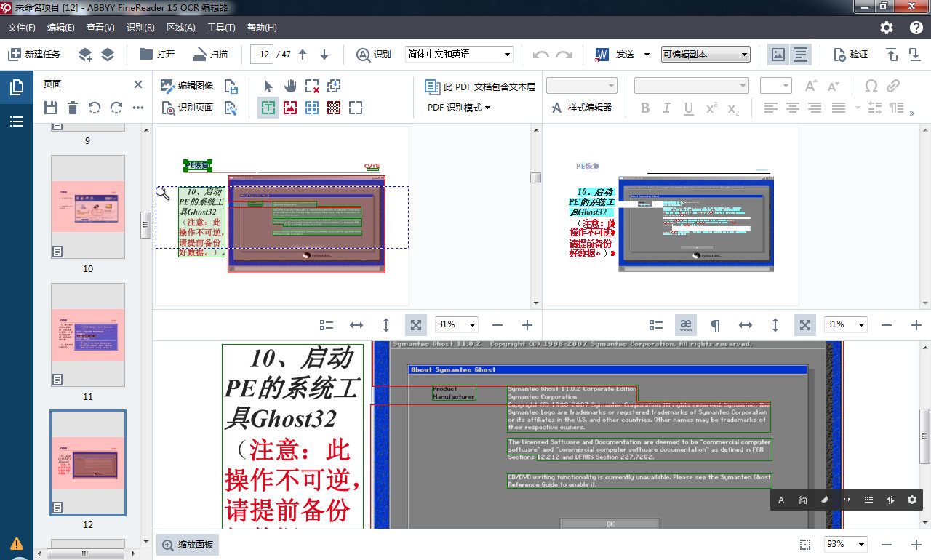The height and width of the screenshot is (560, 931).
Task: Toggle Italic formatting
Action: tap(666, 108)
